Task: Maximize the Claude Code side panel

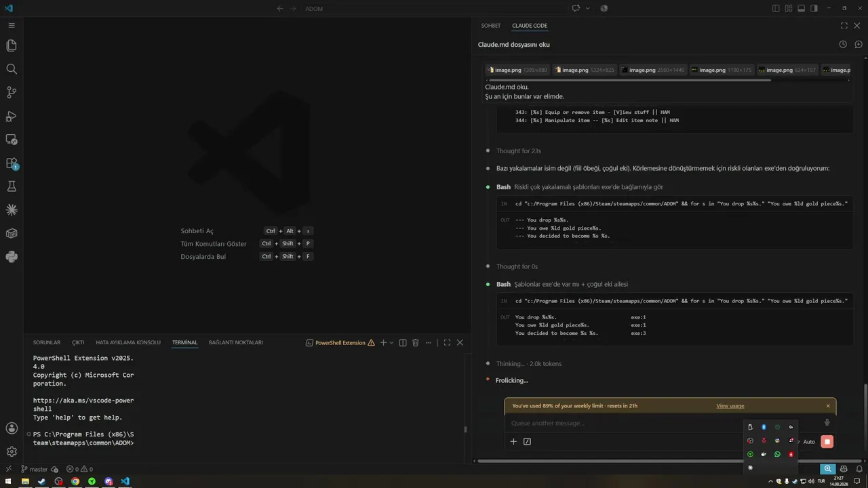Action: pyautogui.click(x=844, y=26)
